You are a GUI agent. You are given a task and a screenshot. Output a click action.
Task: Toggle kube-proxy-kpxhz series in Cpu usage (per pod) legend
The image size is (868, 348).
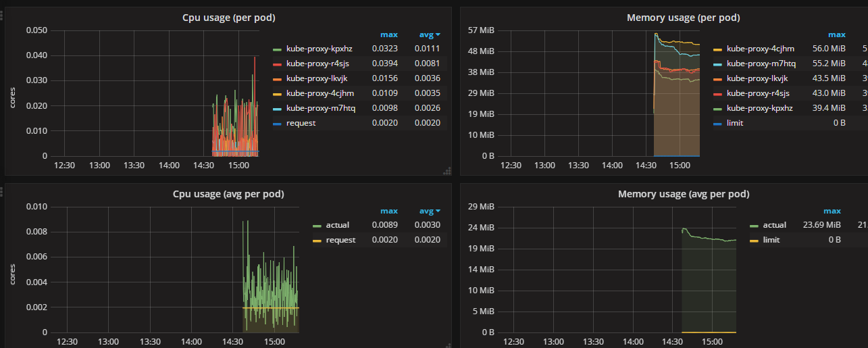319,49
